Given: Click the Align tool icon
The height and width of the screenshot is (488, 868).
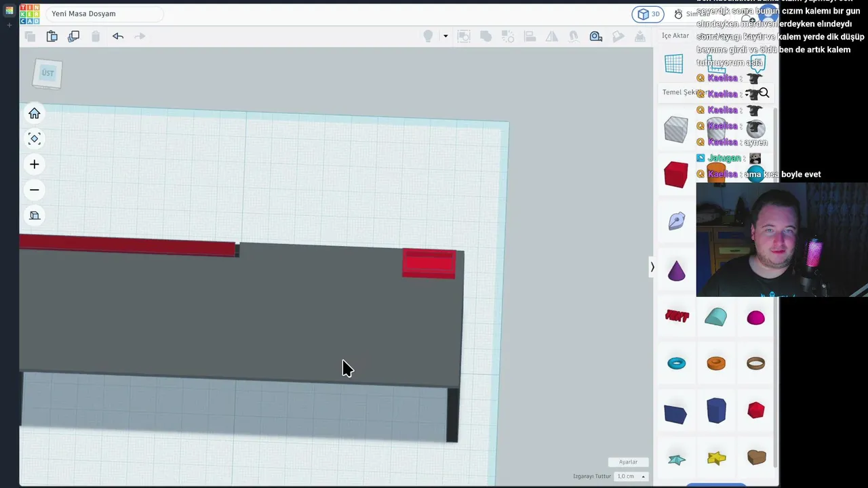Looking at the screenshot, I should pyautogui.click(x=530, y=36).
